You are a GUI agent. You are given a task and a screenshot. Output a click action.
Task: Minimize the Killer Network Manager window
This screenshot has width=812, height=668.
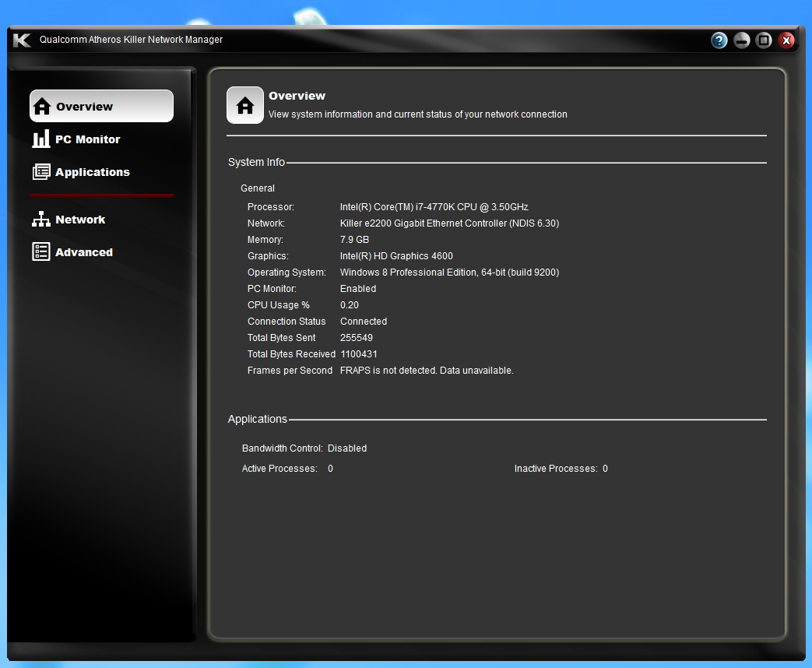point(742,40)
